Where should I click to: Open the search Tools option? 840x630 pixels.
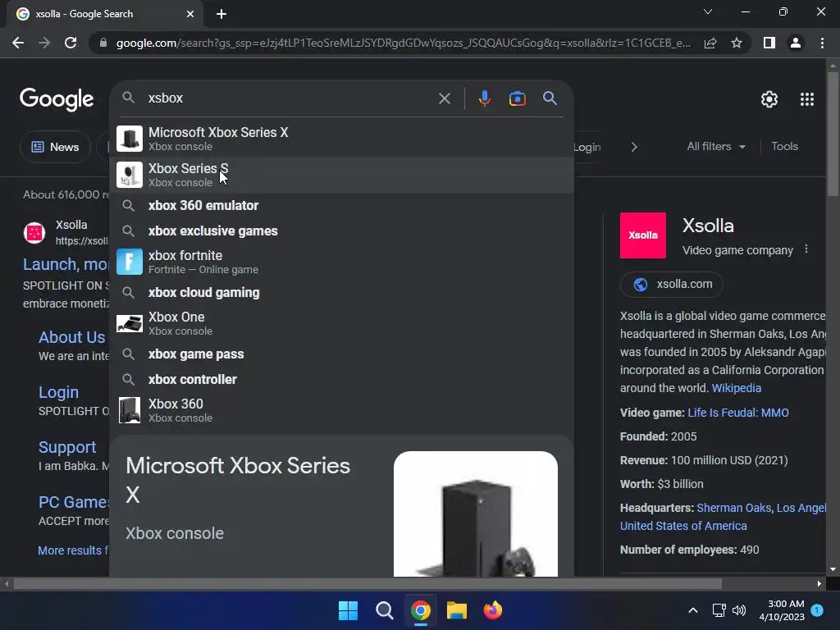(x=785, y=146)
